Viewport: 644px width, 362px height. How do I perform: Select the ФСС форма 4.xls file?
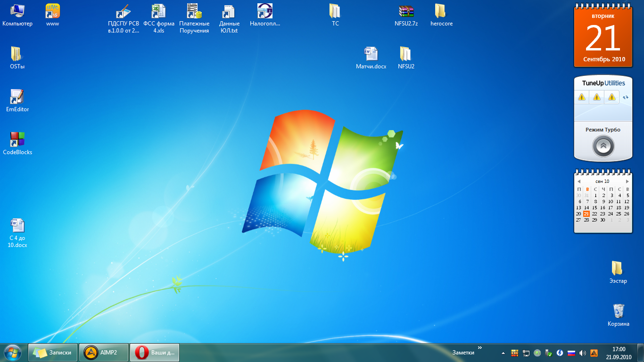pyautogui.click(x=158, y=11)
